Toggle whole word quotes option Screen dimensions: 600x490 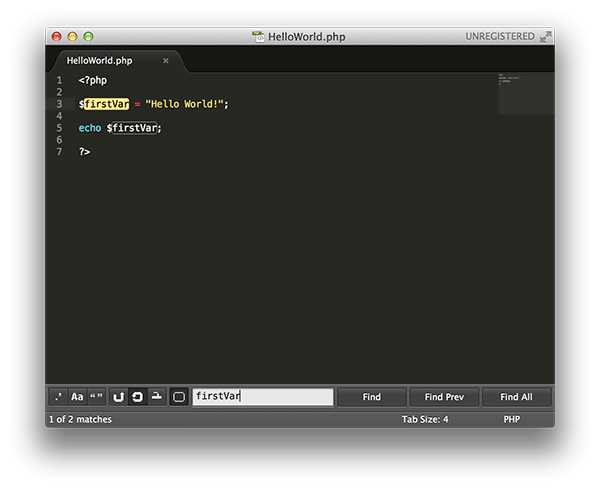(96, 397)
